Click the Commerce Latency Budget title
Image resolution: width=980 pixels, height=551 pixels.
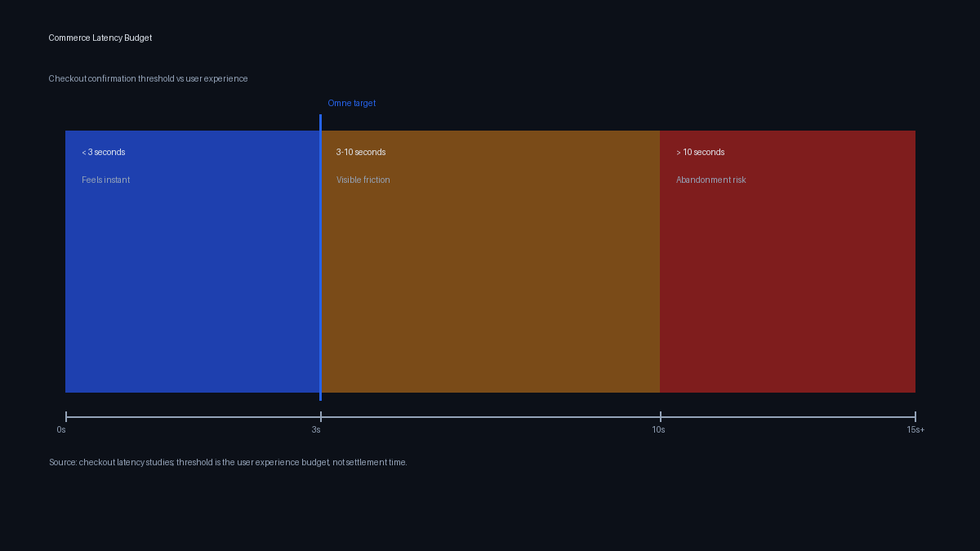[x=100, y=38]
